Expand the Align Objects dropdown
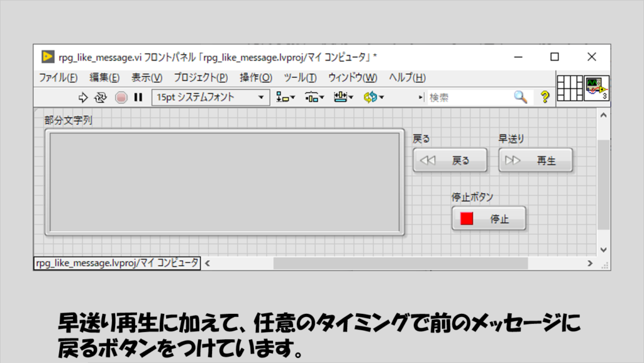644x363 pixels. [286, 98]
